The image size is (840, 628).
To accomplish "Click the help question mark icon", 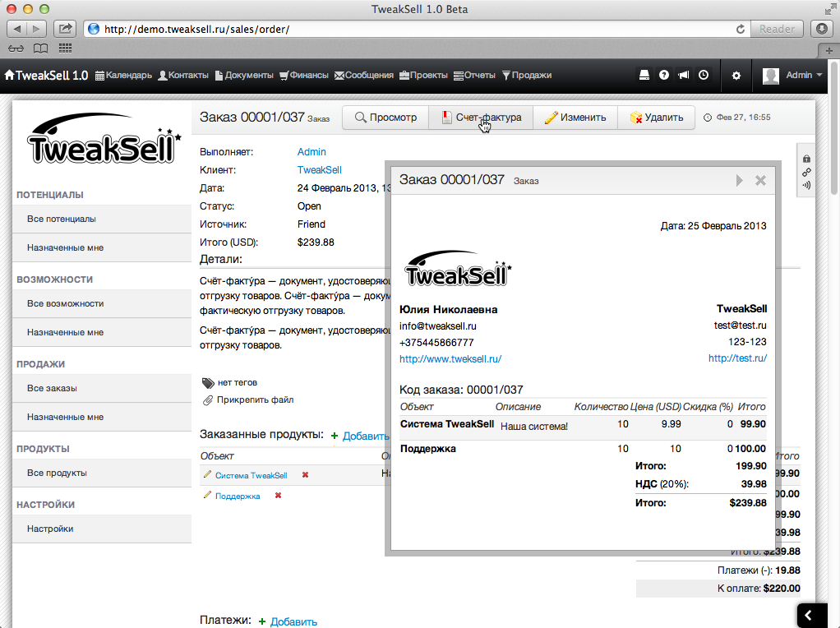I will tap(664, 75).
